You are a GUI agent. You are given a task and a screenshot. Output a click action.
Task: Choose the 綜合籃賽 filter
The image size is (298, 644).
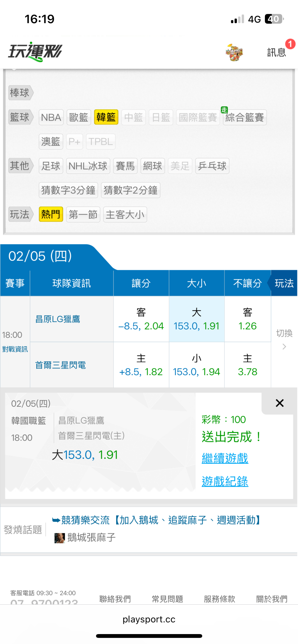(x=245, y=117)
